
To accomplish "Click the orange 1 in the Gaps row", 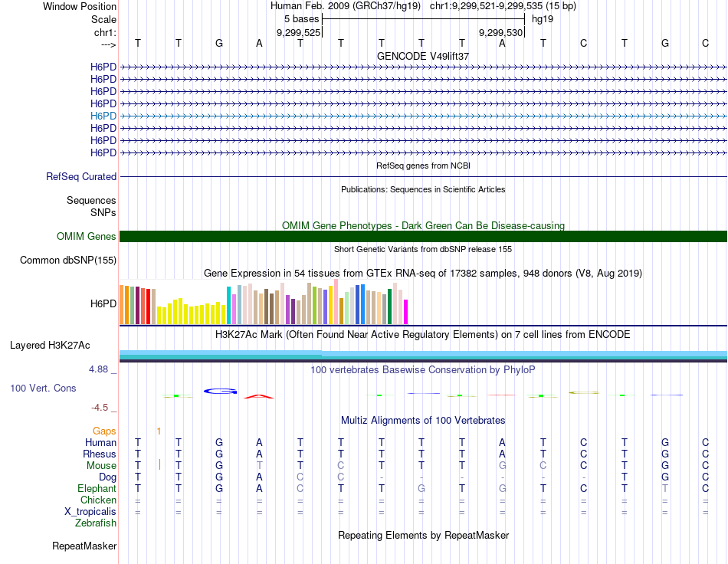I will click(159, 431).
